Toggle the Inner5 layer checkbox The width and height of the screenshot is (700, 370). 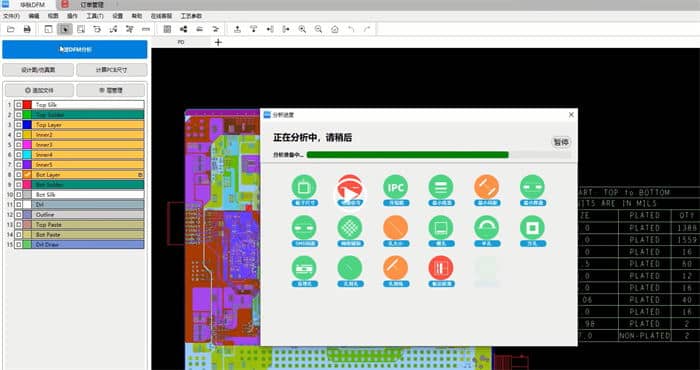18,165
